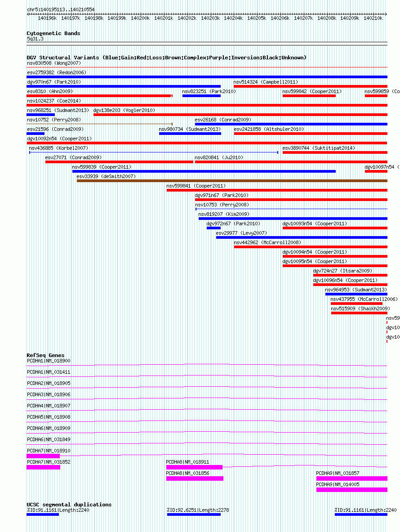Click the brown esv33939 (deSmith2007) complex bar
400x532 pixels.
232,181
